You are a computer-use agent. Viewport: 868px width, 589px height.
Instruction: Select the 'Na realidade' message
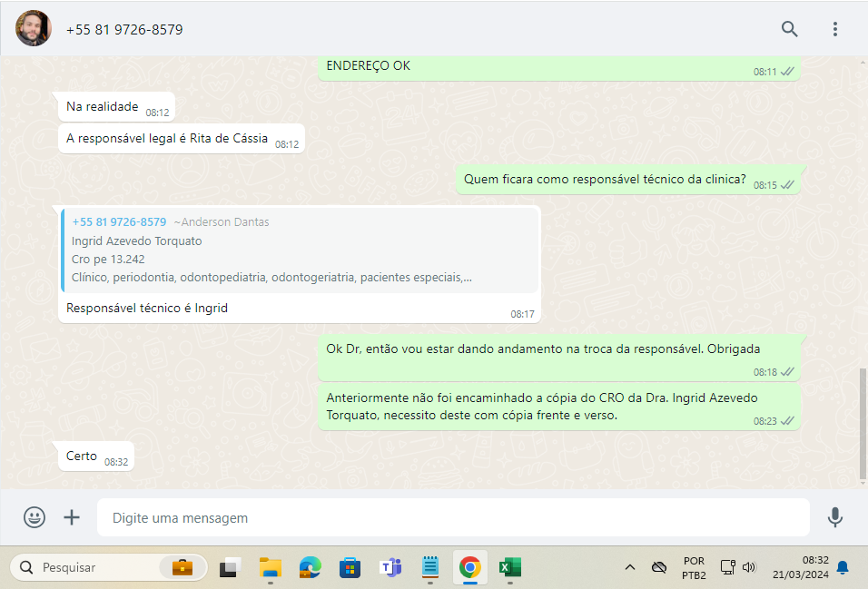116,107
